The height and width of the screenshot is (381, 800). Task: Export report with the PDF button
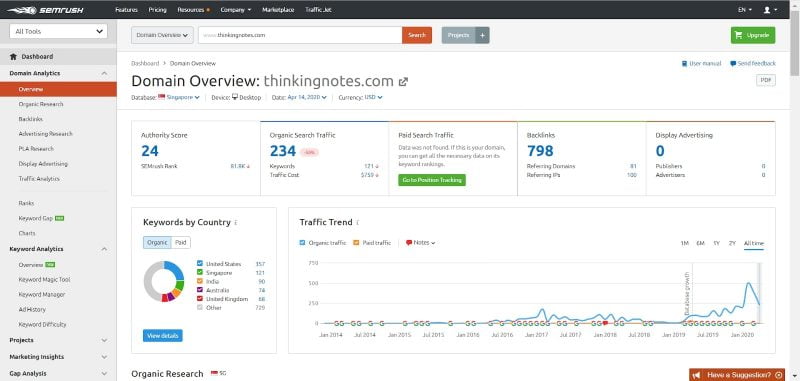765,80
